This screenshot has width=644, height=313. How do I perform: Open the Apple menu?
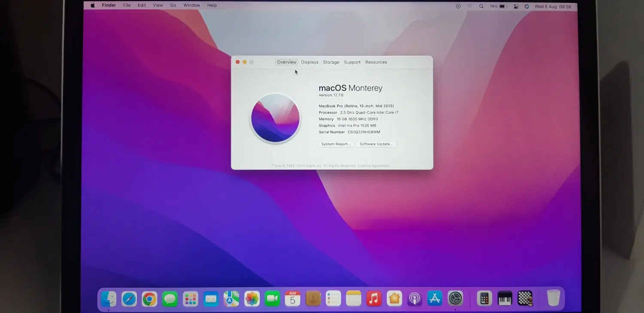click(92, 6)
